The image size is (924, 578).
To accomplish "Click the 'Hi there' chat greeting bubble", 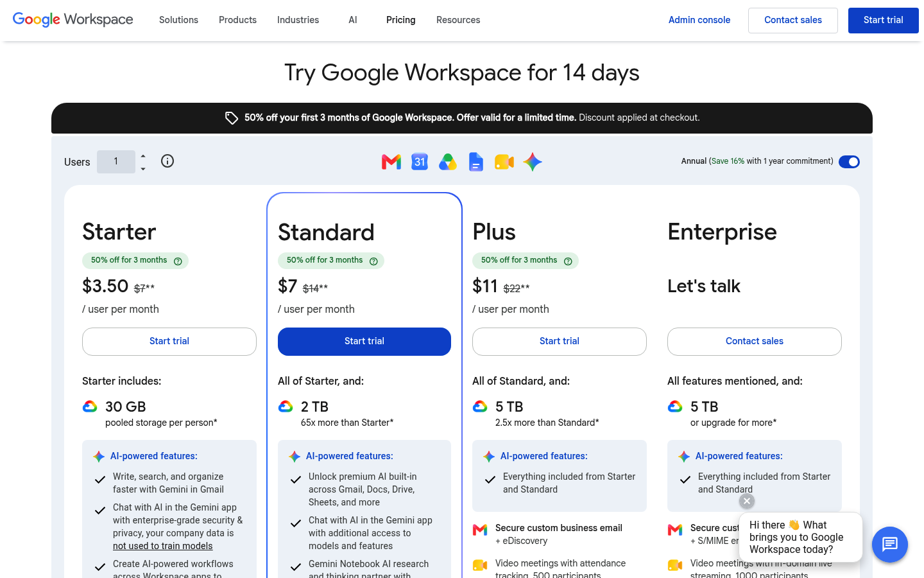I will (801, 538).
